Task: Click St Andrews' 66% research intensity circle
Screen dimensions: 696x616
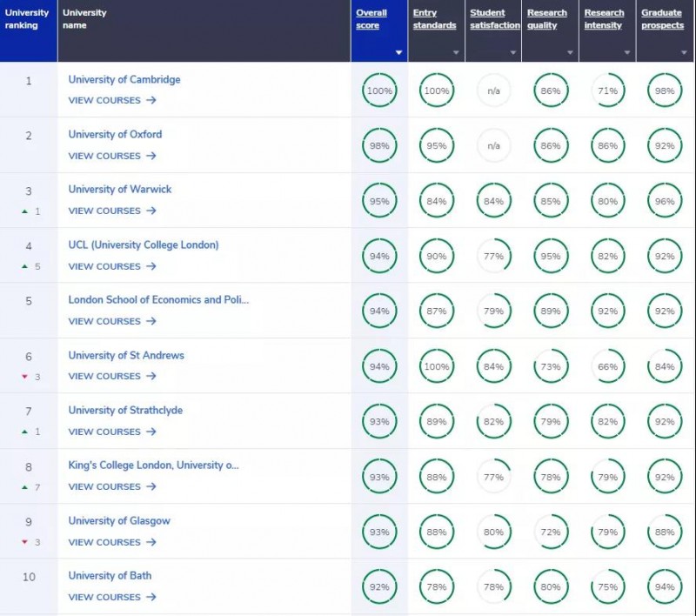Action: point(607,366)
